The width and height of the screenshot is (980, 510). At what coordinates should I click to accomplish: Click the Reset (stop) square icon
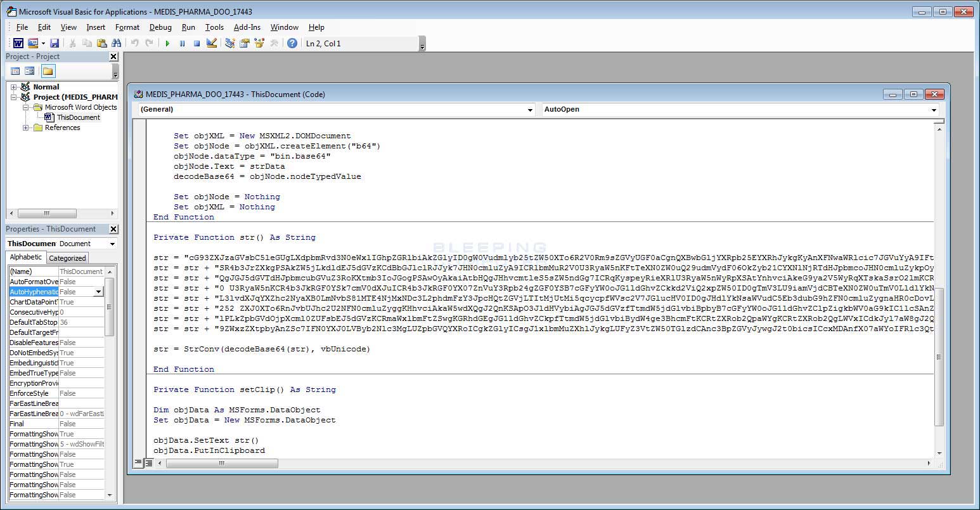pyautogui.click(x=197, y=43)
